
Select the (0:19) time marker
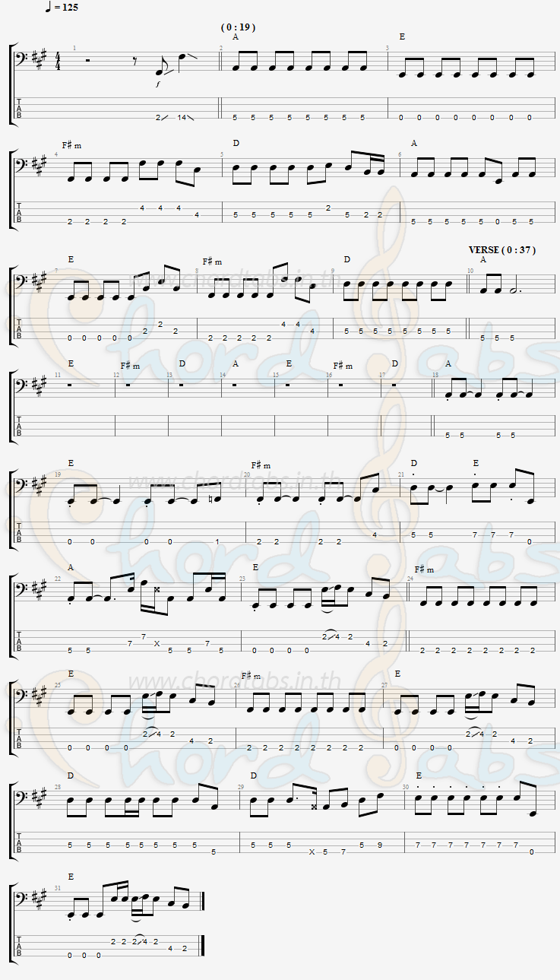click(x=239, y=27)
